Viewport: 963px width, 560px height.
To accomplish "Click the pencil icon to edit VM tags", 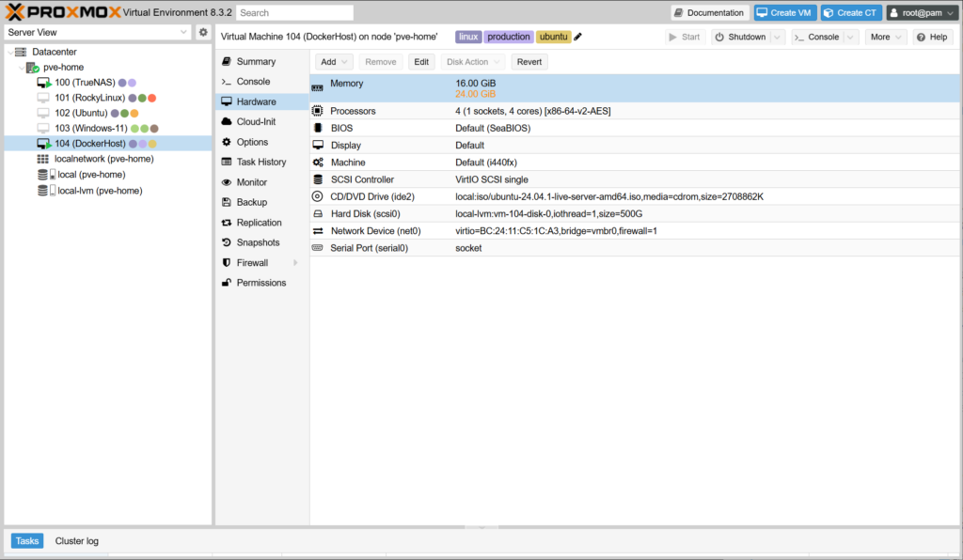I will coord(577,37).
